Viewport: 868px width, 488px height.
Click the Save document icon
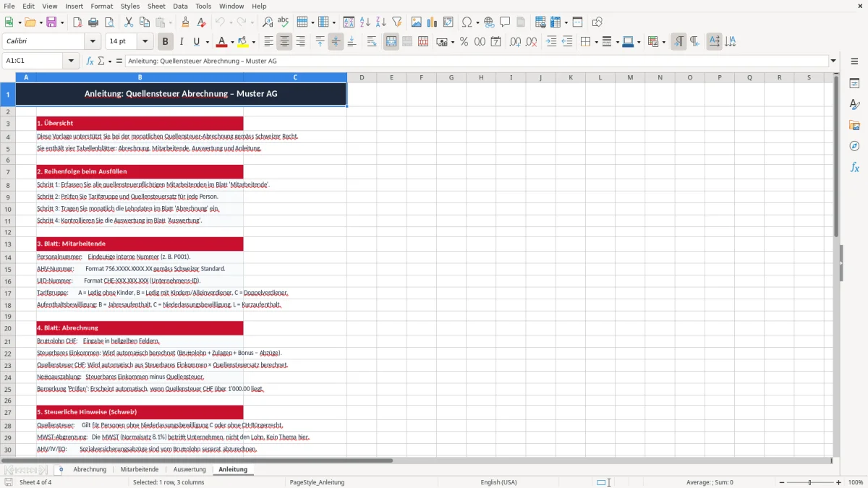pos(51,22)
